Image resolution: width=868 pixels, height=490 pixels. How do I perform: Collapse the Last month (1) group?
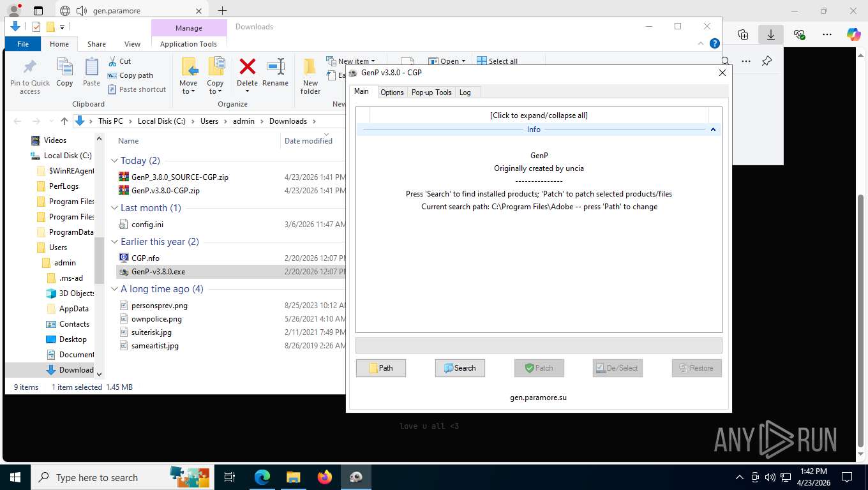coord(114,208)
